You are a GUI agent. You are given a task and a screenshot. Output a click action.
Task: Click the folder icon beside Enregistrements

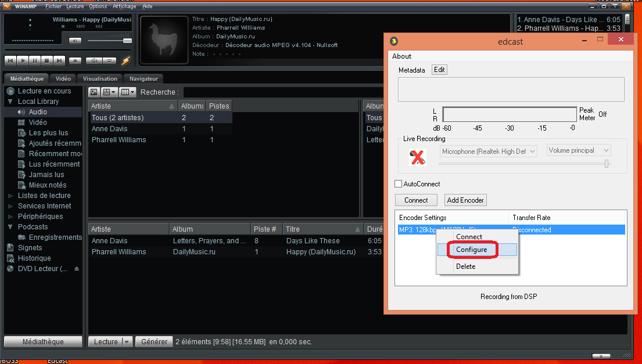pos(21,237)
